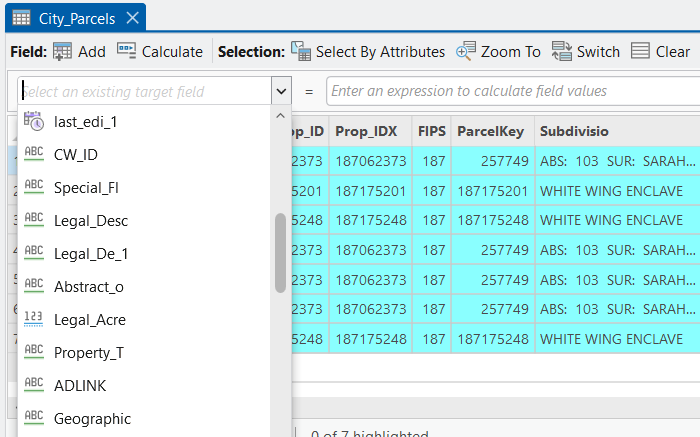Choose CW_ID from the field list

coord(75,155)
